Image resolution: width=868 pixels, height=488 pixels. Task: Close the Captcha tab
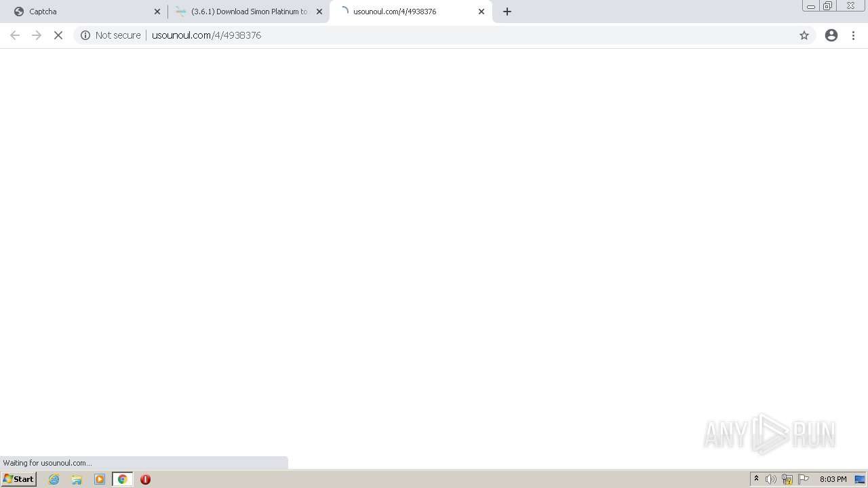pos(157,12)
